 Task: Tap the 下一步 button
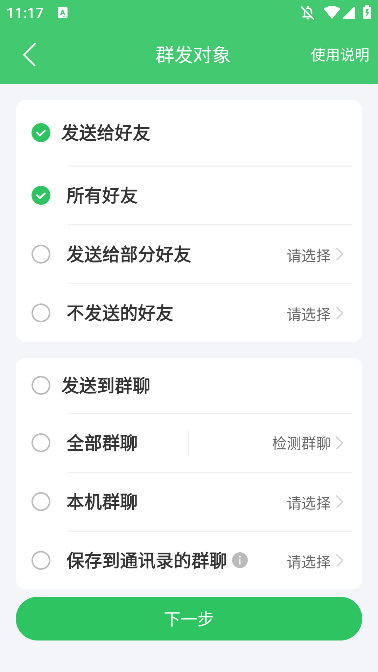189,618
